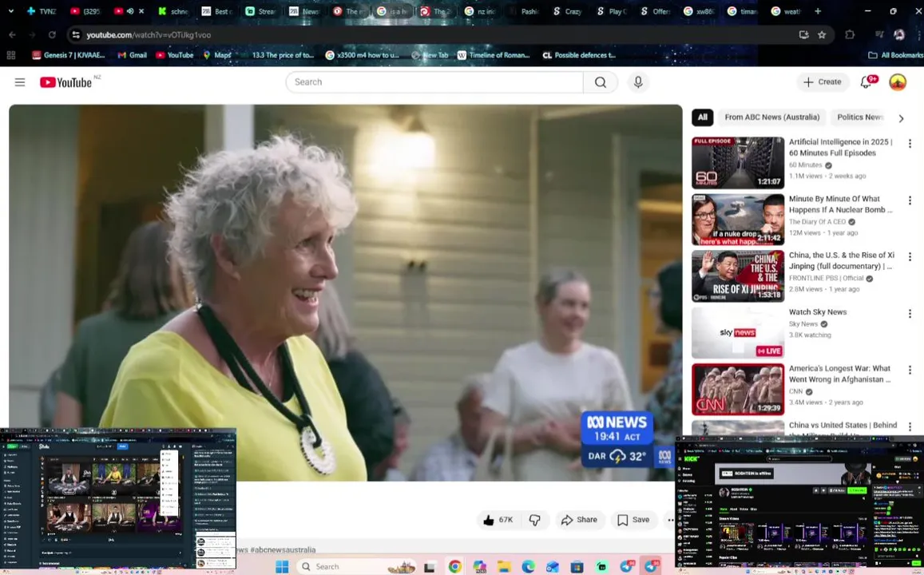Open options for Artificial Intelligence in 2025 video

(x=910, y=144)
